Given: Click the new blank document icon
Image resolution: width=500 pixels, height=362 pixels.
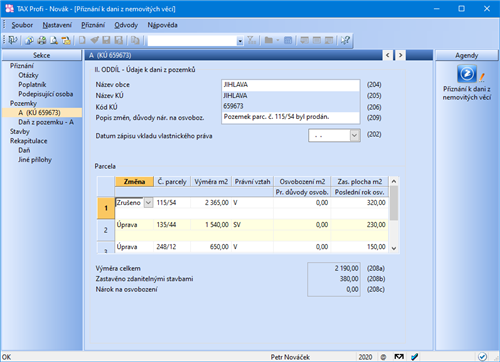Looking at the screenshot, I should click(82, 40).
